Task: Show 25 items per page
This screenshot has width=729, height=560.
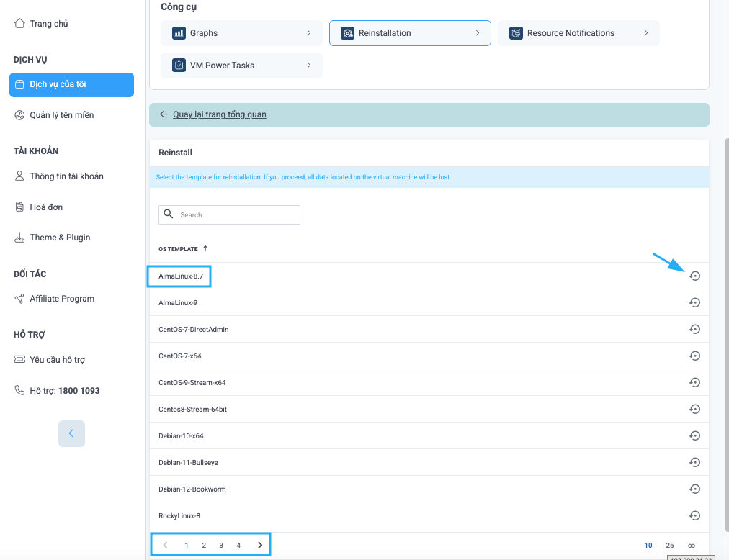Action: 670,545
